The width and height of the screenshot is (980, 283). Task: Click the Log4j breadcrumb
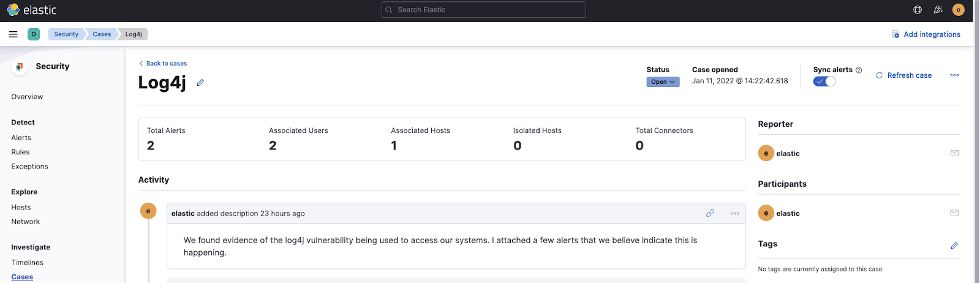coord(134,34)
